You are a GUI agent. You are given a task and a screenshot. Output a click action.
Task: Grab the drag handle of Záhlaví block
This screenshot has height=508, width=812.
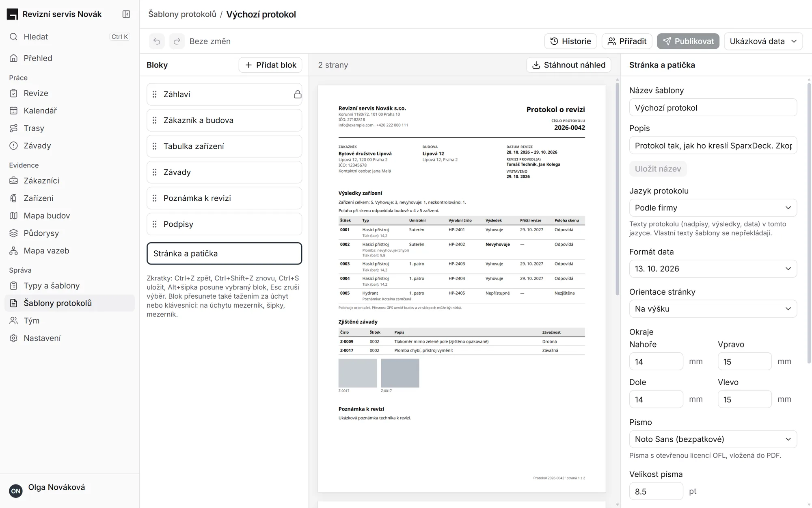[154, 94]
